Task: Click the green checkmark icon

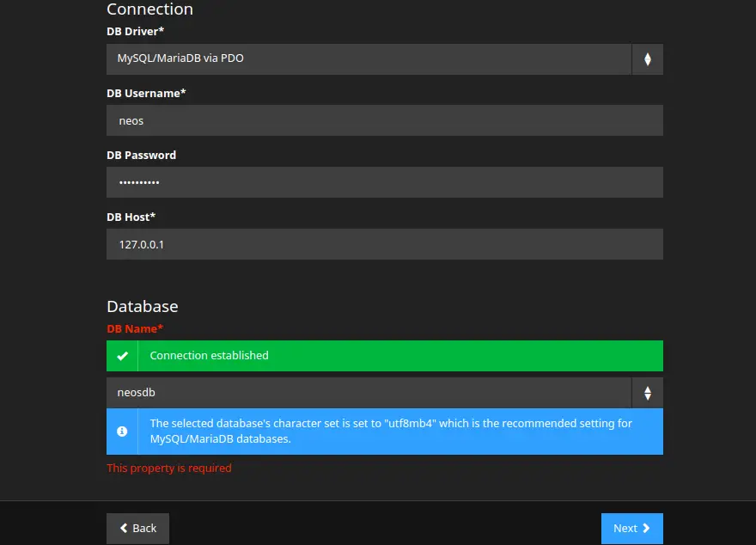Action: coord(123,356)
